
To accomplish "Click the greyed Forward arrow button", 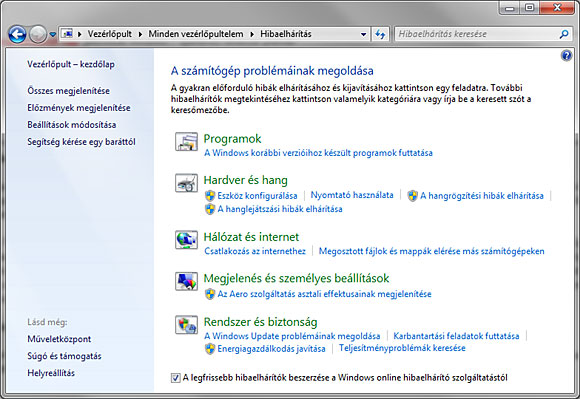I will 38,35.
